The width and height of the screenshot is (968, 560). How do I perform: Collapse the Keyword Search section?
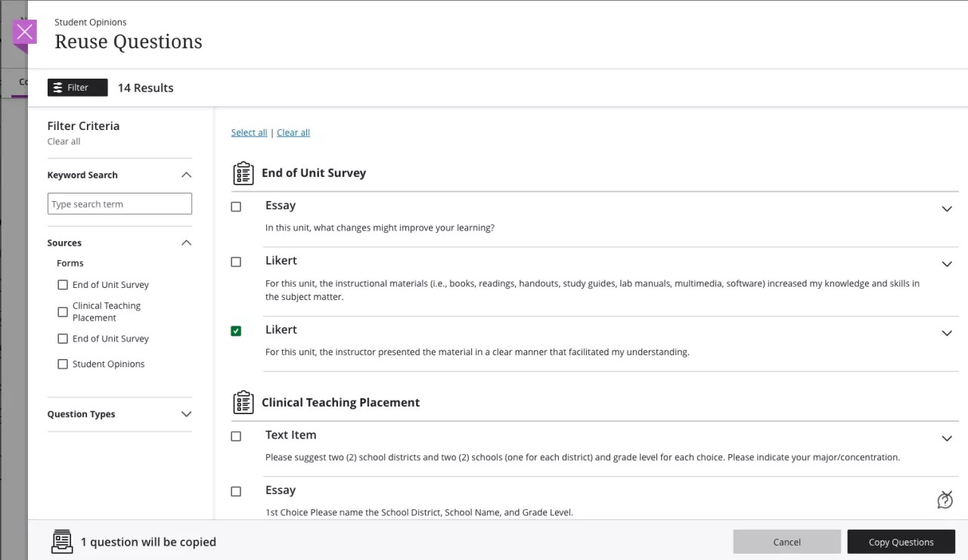tap(186, 175)
